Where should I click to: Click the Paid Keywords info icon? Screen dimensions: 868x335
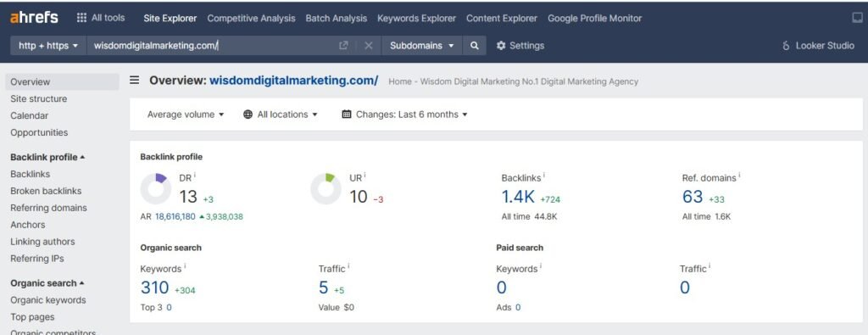[x=541, y=265]
